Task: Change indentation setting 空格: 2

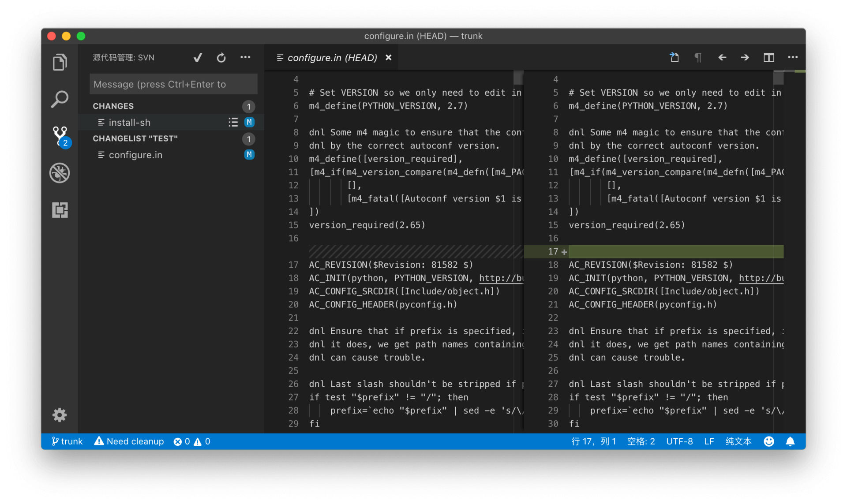Action: click(641, 441)
